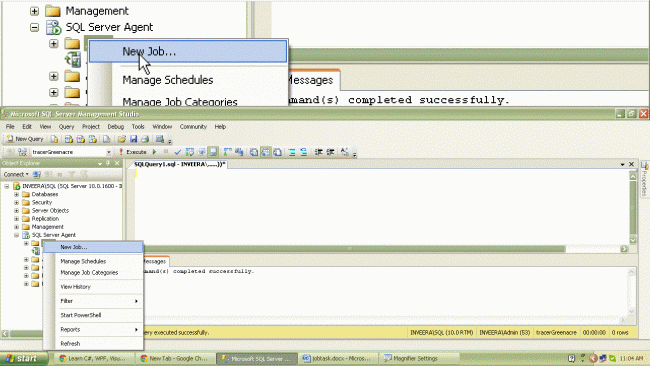Image resolution: width=650 pixels, height=366 pixels.
Task: Open the Tools menu in menu bar
Action: (138, 126)
